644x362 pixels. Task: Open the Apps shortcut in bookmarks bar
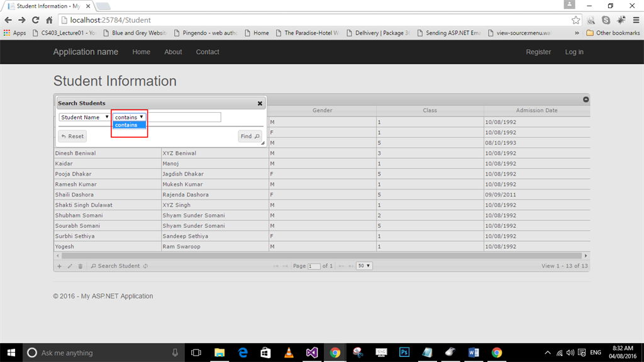(x=15, y=33)
